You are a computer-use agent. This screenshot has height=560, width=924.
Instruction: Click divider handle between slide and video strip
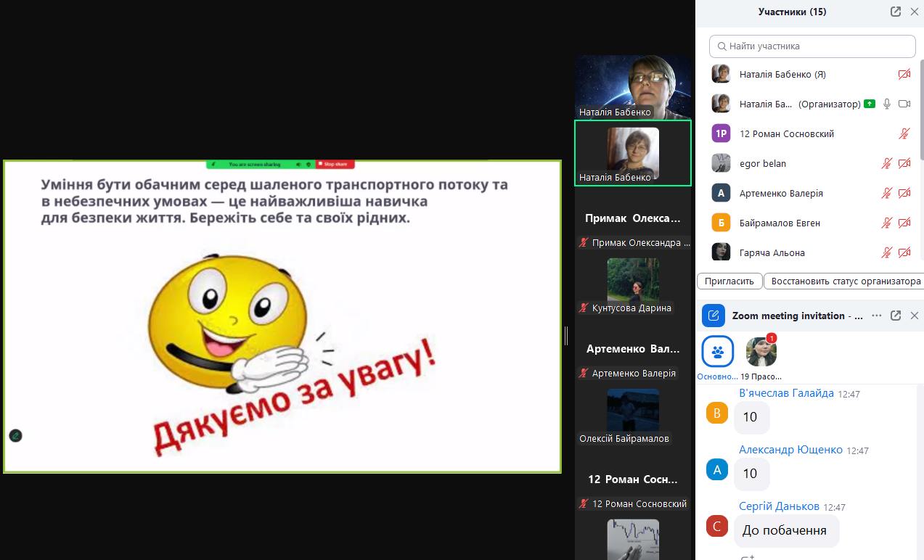(x=566, y=335)
